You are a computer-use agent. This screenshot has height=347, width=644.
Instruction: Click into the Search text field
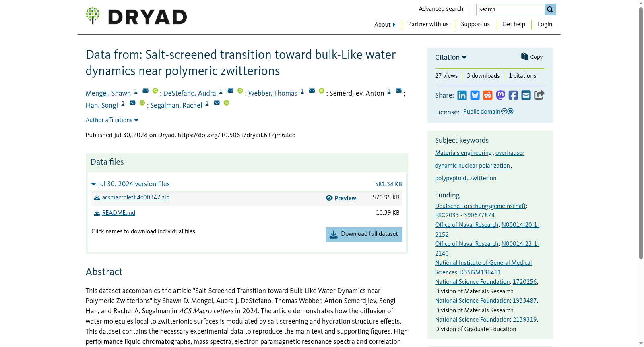coord(510,10)
